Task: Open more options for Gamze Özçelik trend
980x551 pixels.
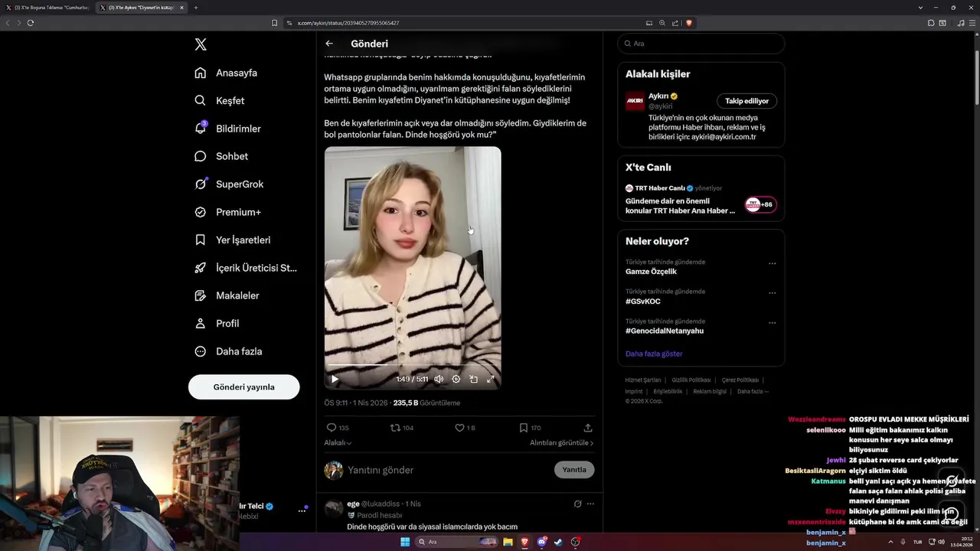Action: click(772, 263)
